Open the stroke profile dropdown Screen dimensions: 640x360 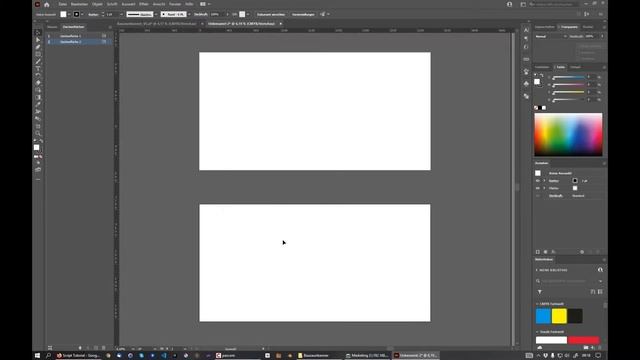[x=156, y=14]
